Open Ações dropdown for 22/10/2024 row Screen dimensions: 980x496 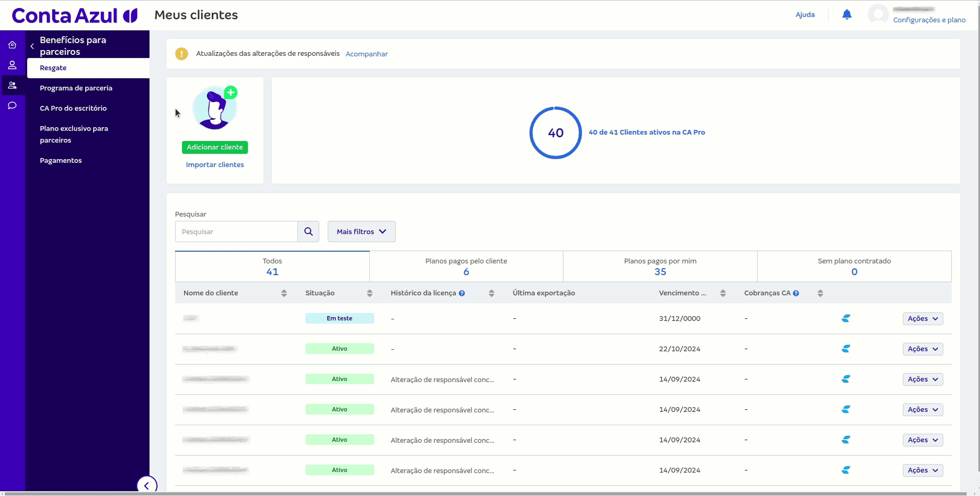tap(923, 349)
